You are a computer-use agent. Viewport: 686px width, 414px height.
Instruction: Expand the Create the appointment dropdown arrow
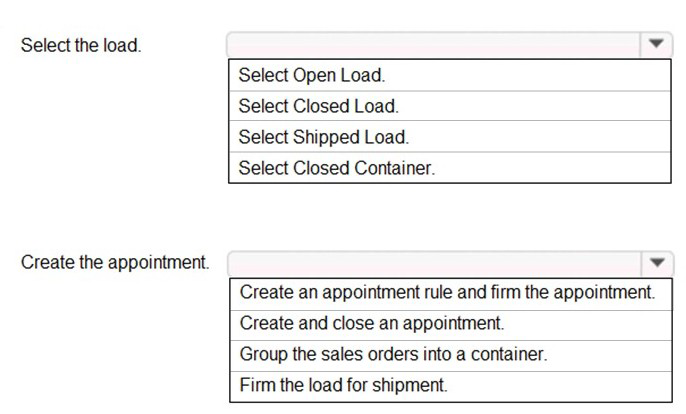[657, 263]
